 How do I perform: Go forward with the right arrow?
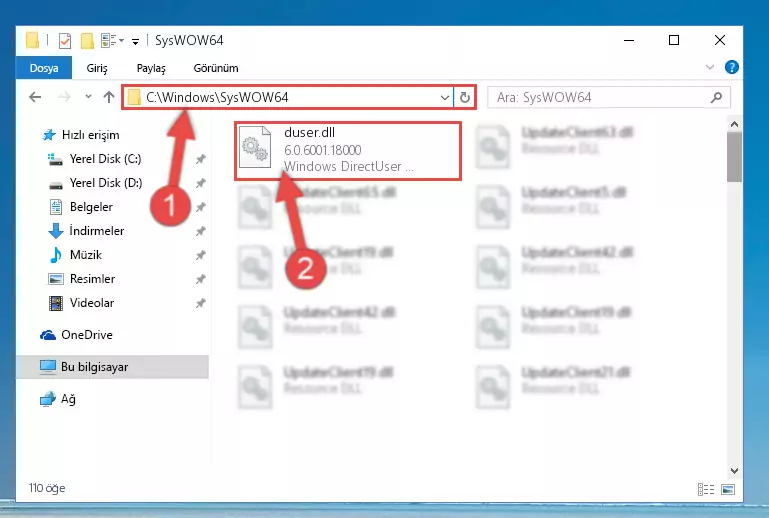[x=64, y=97]
